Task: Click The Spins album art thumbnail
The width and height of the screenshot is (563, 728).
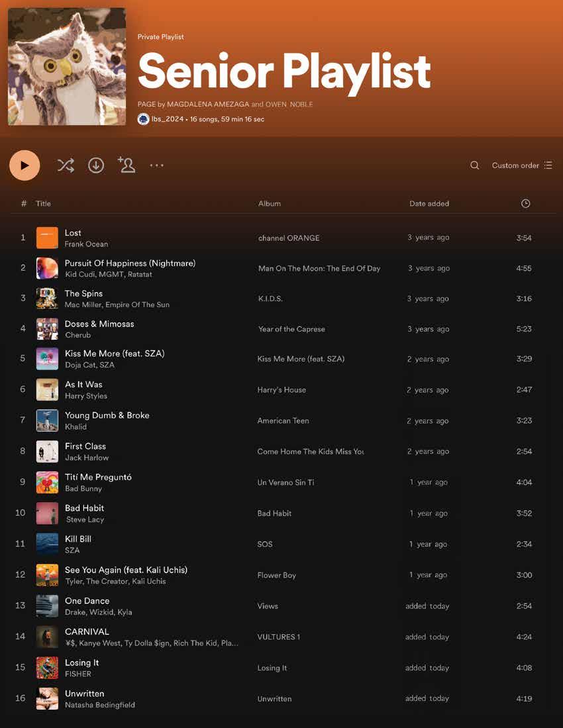Action: [x=48, y=298]
